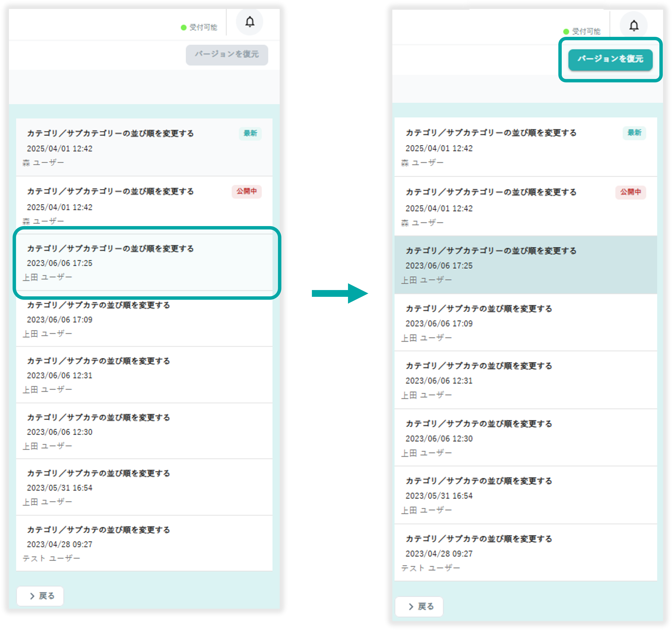Image resolution: width=672 pixels, height=630 pixels.
Task: Click the notification bell in left panel
Action: pyautogui.click(x=249, y=22)
